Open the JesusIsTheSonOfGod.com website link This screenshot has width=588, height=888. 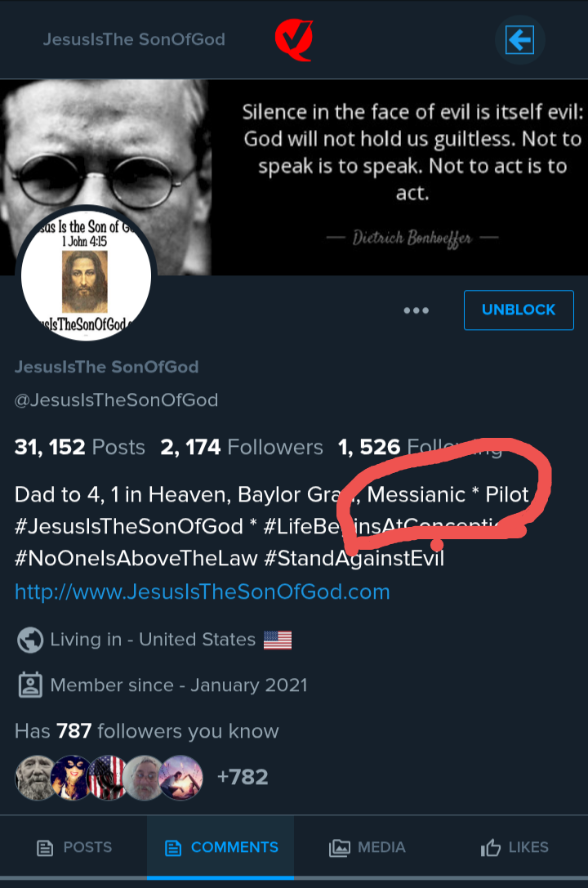(x=202, y=591)
